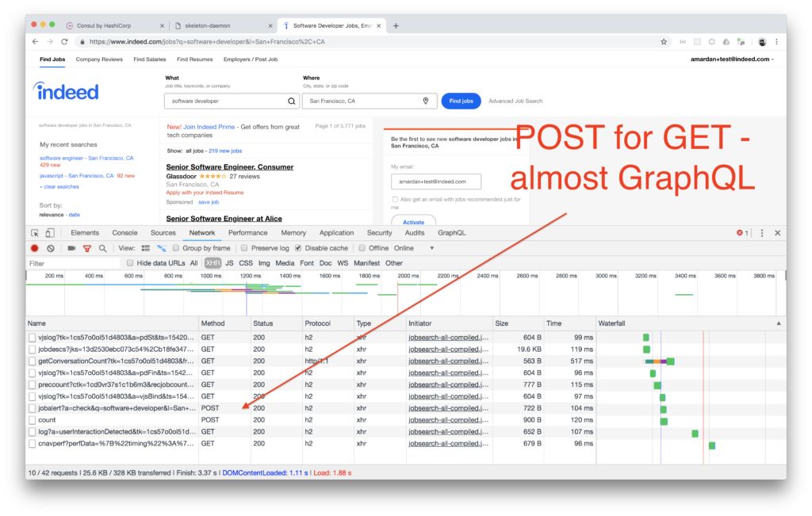Image resolution: width=812 pixels, height=516 pixels.
Task: Check the Offline checkbox
Action: click(x=362, y=248)
